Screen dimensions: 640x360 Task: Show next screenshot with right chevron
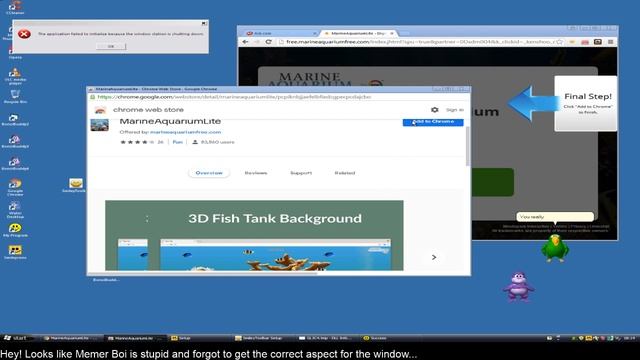click(434, 257)
